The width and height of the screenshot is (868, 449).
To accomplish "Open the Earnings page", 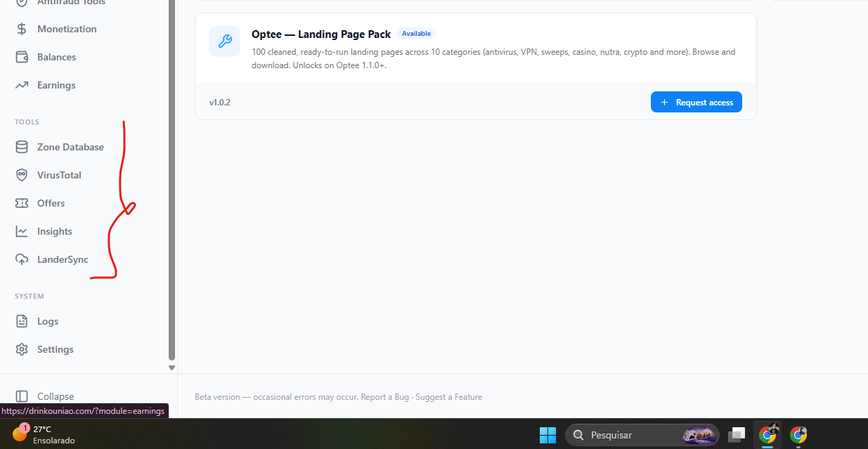I will click(56, 85).
